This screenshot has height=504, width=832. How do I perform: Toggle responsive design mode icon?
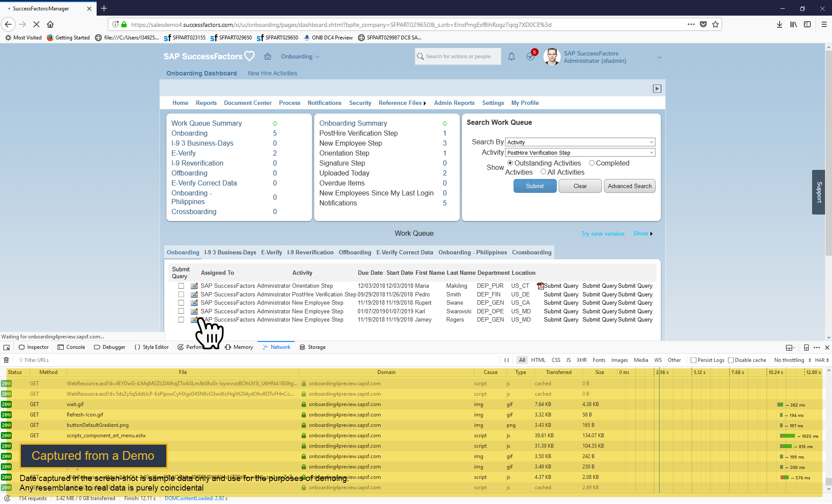coord(806,348)
